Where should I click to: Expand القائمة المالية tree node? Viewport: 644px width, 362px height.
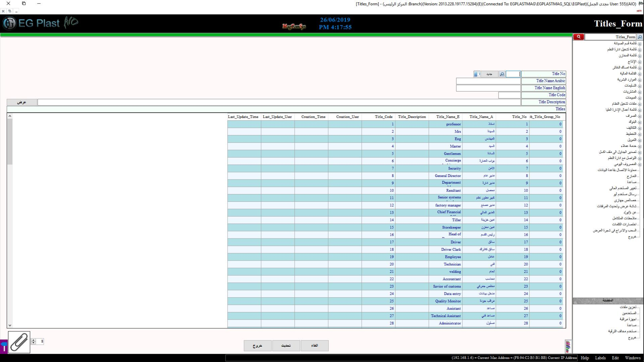[640, 74]
